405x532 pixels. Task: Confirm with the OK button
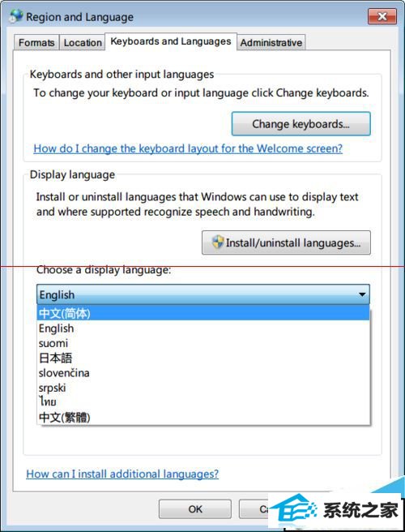[195, 509]
